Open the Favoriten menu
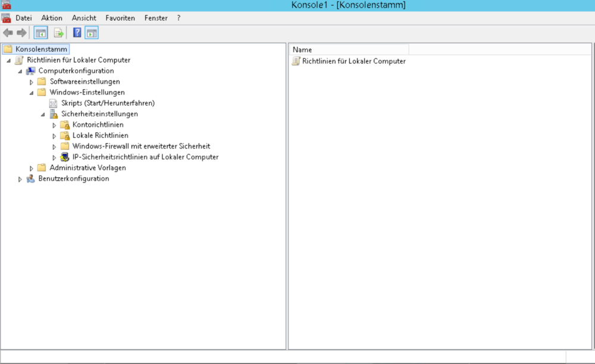 point(120,18)
